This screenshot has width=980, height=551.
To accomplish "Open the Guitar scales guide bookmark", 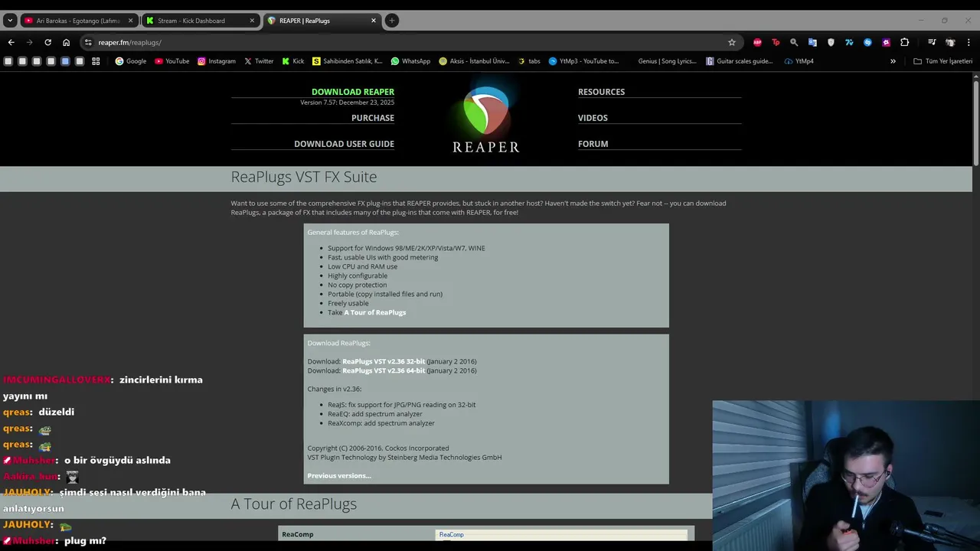I will coord(740,61).
